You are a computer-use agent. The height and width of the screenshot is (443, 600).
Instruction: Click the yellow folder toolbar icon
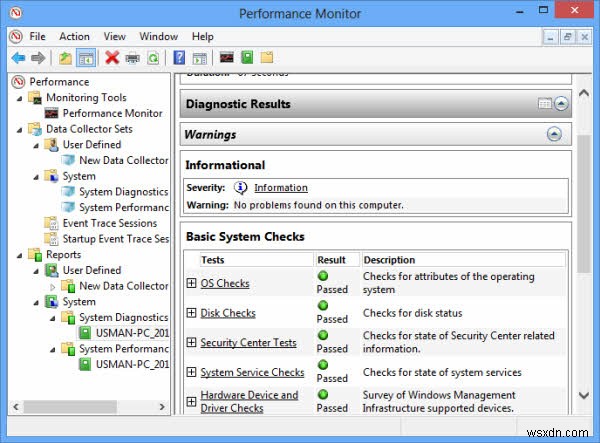coord(267,57)
